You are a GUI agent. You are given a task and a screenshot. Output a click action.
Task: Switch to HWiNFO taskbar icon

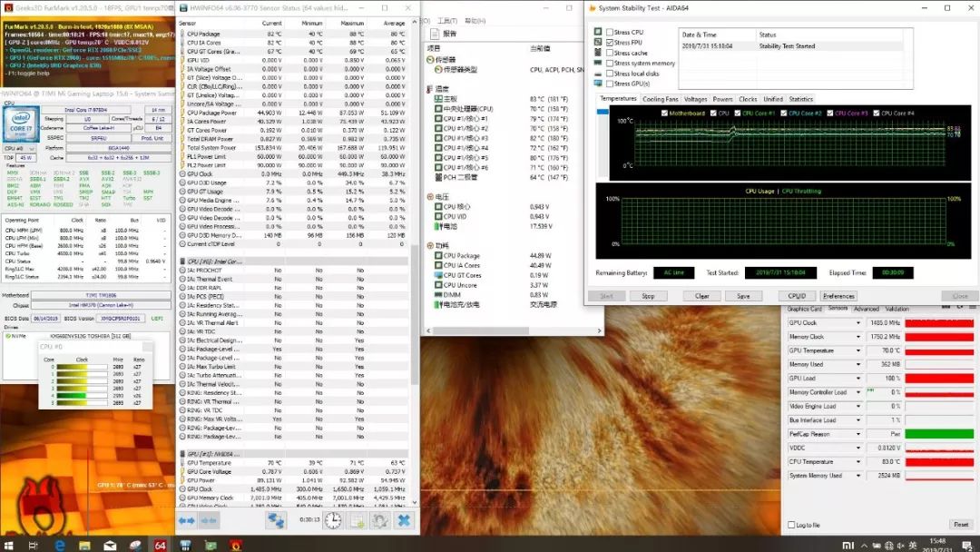point(185,545)
